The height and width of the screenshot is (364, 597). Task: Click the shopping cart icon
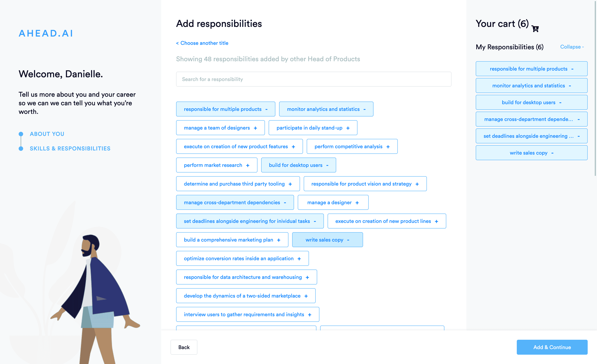tap(535, 29)
